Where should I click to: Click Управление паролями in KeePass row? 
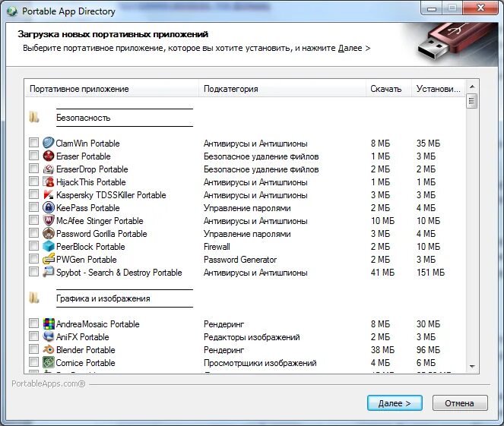(x=247, y=208)
